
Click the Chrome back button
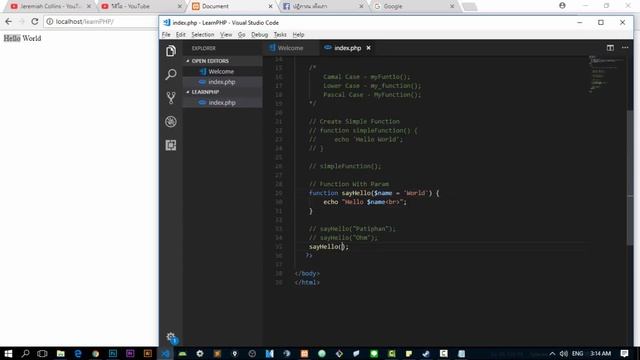coord(9,21)
